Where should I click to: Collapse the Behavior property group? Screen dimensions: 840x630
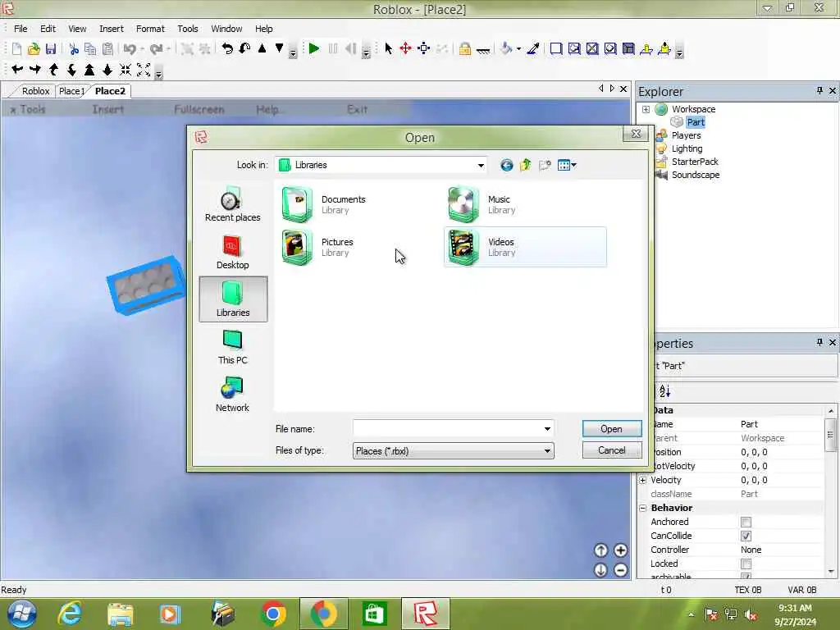point(643,508)
